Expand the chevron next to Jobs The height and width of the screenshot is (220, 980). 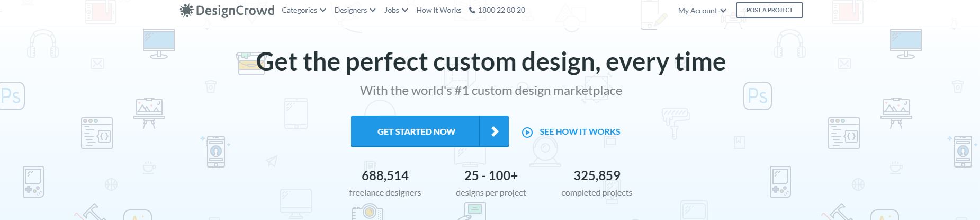pyautogui.click(x=405, y=10)
